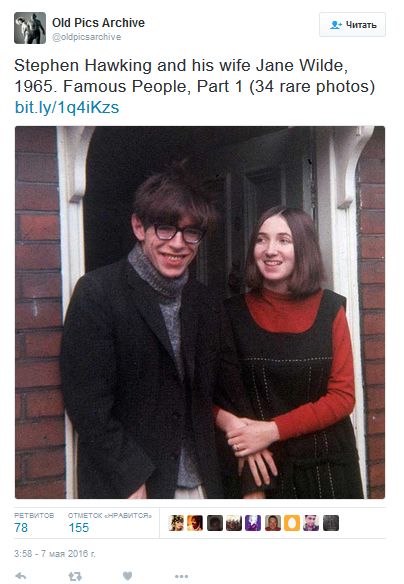View the 155 likes list
The width and height of the screenshot is (404, 584).
pyautogui.click(x=109, y=522)
